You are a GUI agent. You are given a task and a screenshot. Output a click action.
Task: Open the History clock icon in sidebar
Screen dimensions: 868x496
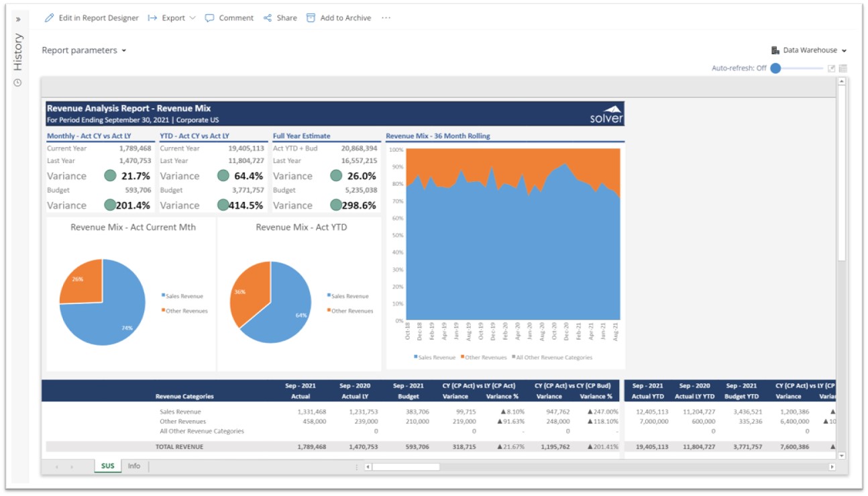click(18, 83)
